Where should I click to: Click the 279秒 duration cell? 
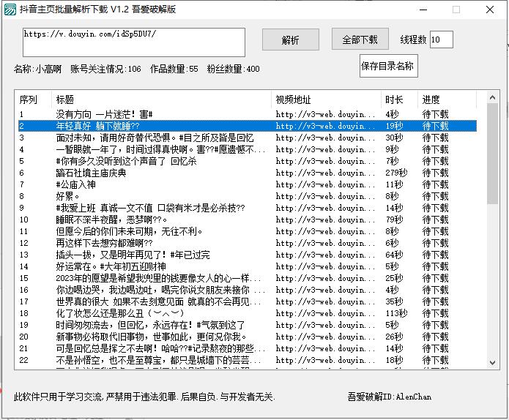[396, 173]
